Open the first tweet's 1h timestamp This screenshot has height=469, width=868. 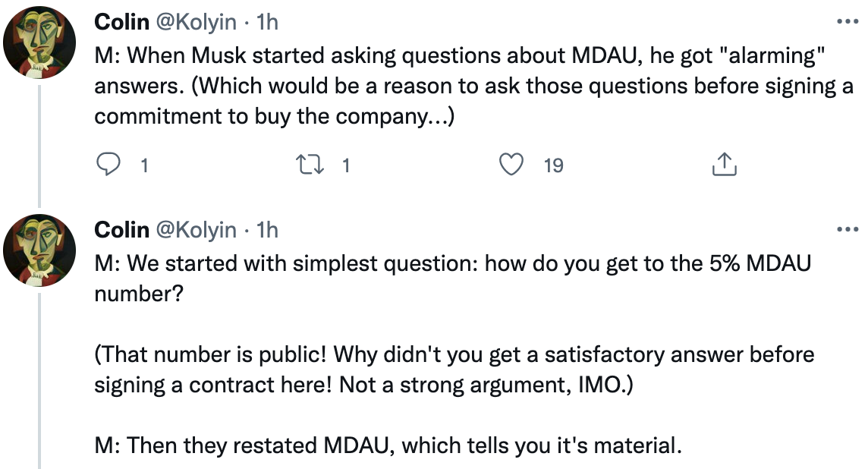click(x=267, y=22)
